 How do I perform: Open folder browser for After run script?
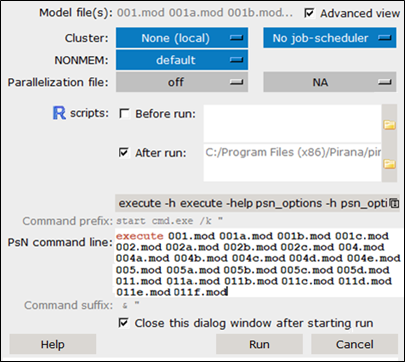[x=389, y=164]
